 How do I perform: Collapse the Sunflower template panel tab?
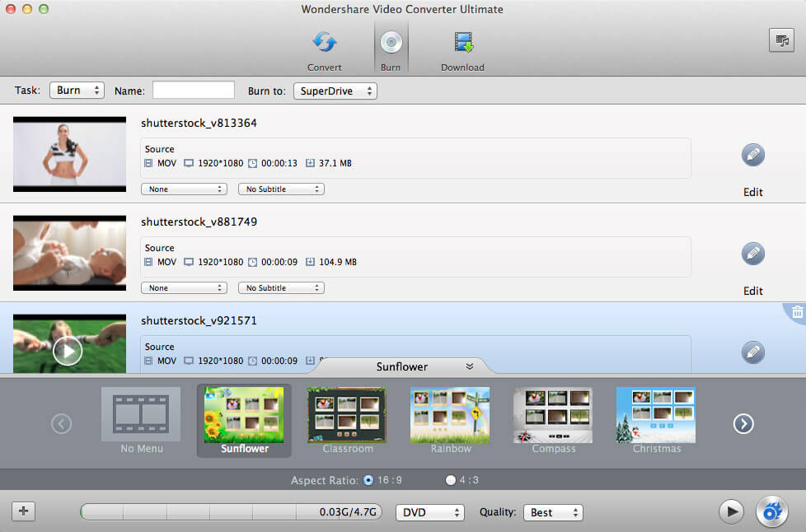point(469,366)
